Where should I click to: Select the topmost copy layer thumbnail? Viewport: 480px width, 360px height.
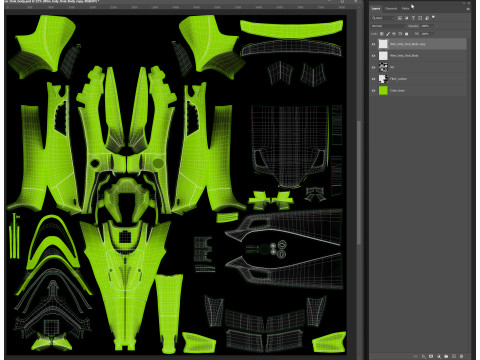[383, 44]
